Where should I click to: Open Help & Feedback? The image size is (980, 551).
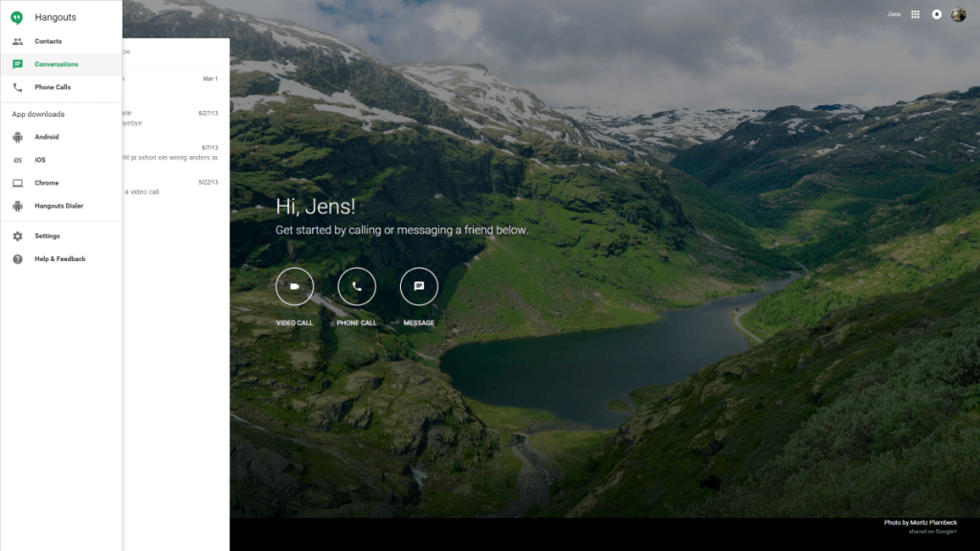coord(59,259)
